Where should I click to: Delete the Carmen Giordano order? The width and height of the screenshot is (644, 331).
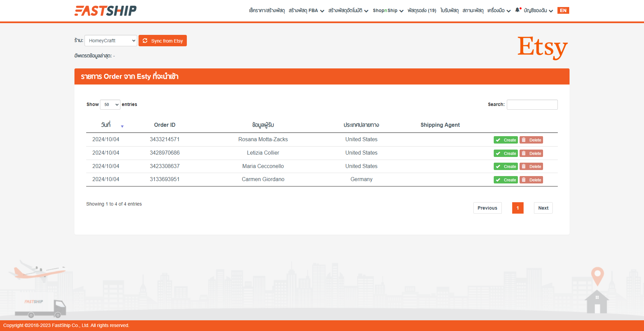(531, 180)
